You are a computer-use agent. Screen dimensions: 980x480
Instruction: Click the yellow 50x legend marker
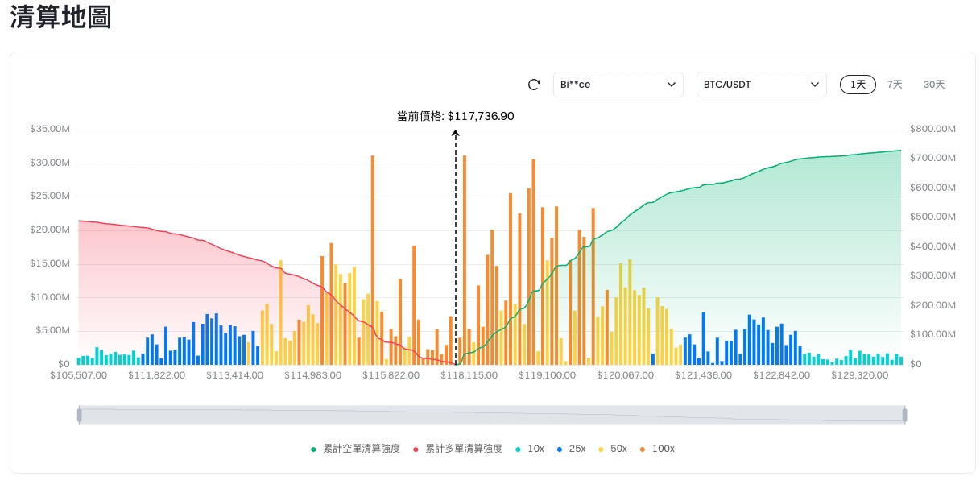click(x=602, y=449)
